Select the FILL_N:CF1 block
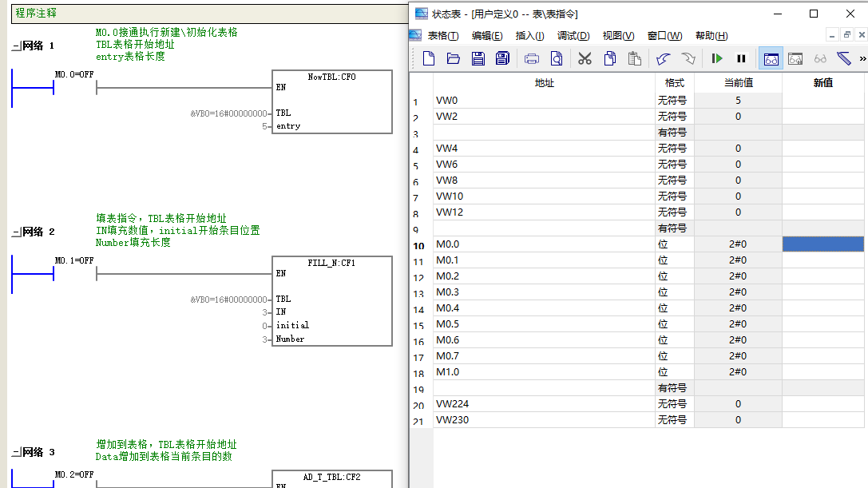Image resolution: width=868 pixels, height=488 pixels. pyautogui.click(x=332, y=301)
